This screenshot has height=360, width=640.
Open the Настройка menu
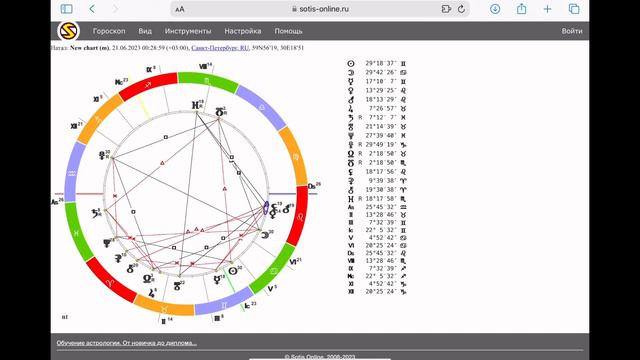click(x=243, y=31)
